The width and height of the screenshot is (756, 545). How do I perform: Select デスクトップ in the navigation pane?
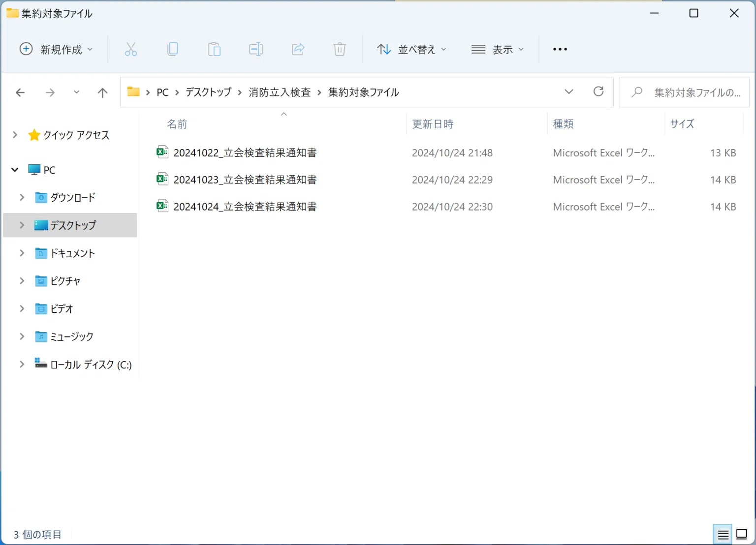73,225
